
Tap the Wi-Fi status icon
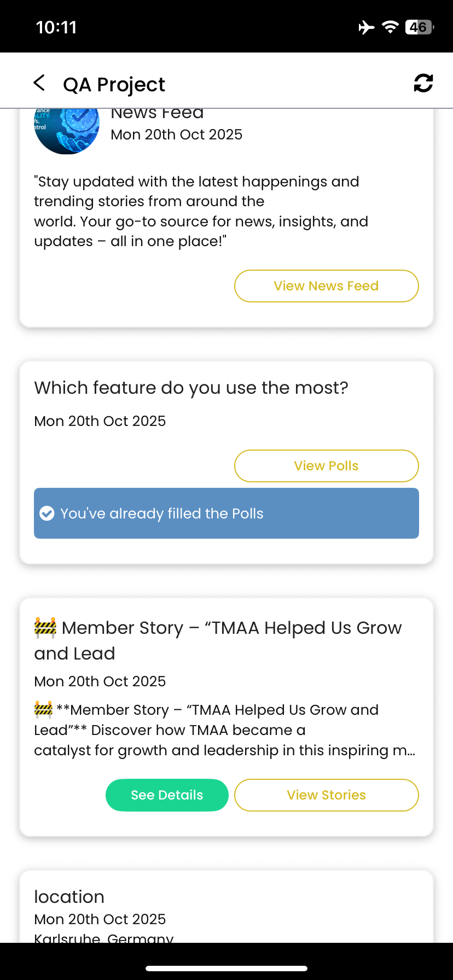coord(390,27)
